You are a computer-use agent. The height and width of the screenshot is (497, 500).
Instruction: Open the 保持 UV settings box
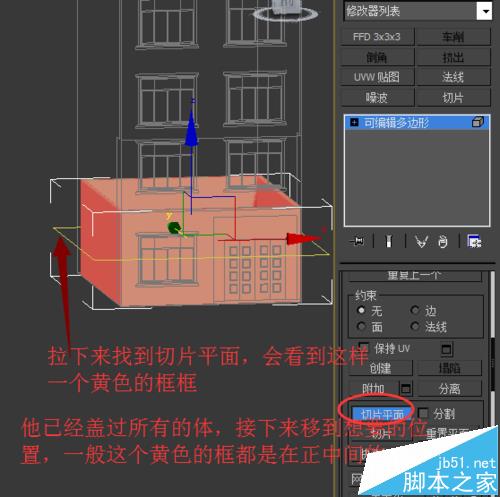coord(447,349)
